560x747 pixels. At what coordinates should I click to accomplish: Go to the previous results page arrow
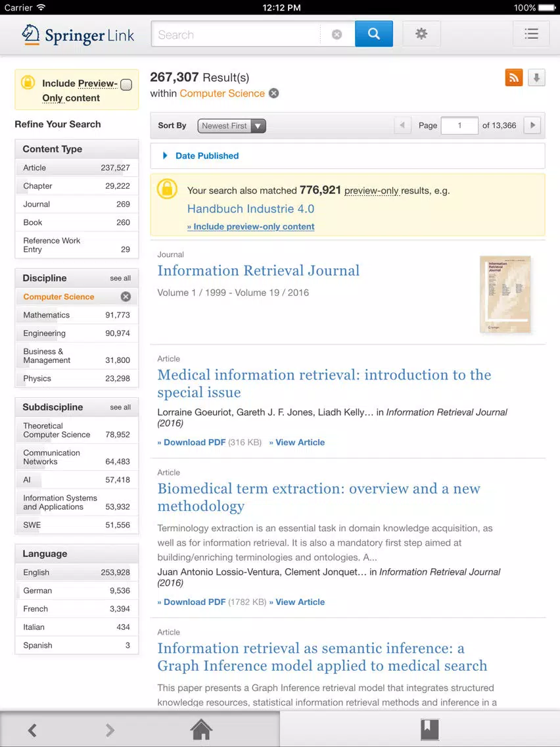click(x=402, y=126)
